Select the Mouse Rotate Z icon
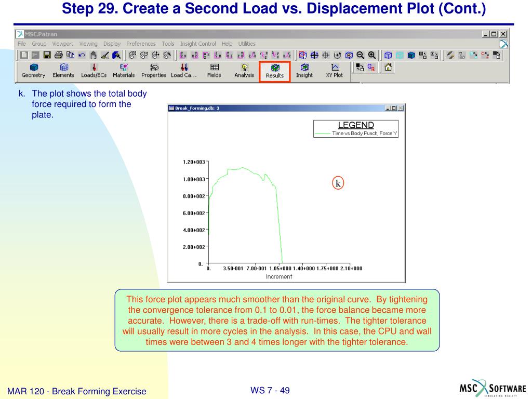 tap(144, 55)
